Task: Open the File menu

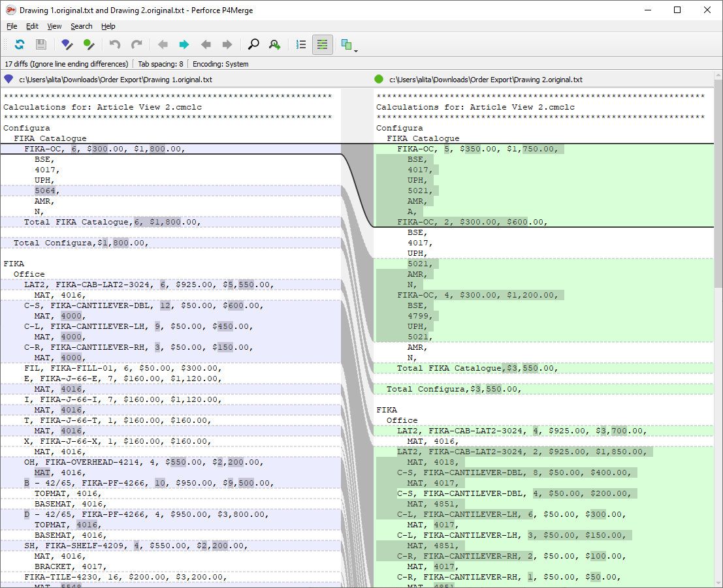Action: point(12,26)
